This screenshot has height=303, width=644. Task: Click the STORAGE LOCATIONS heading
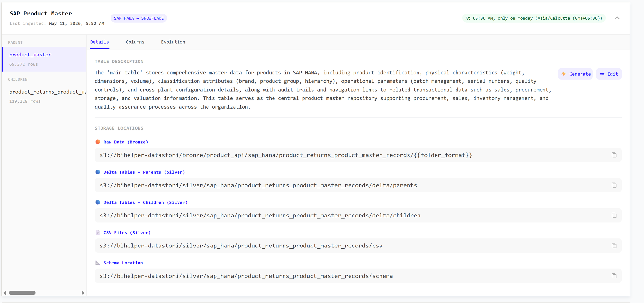(x=119, y=128)
